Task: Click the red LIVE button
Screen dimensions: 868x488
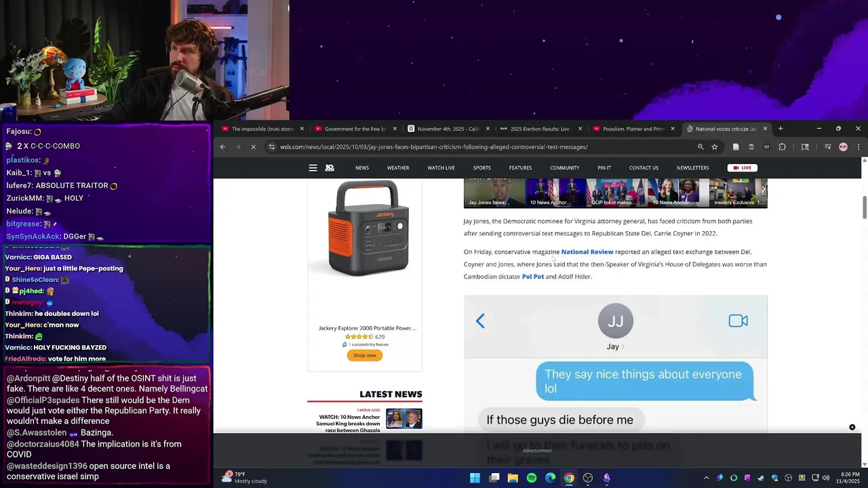Action: pos(743,167)
